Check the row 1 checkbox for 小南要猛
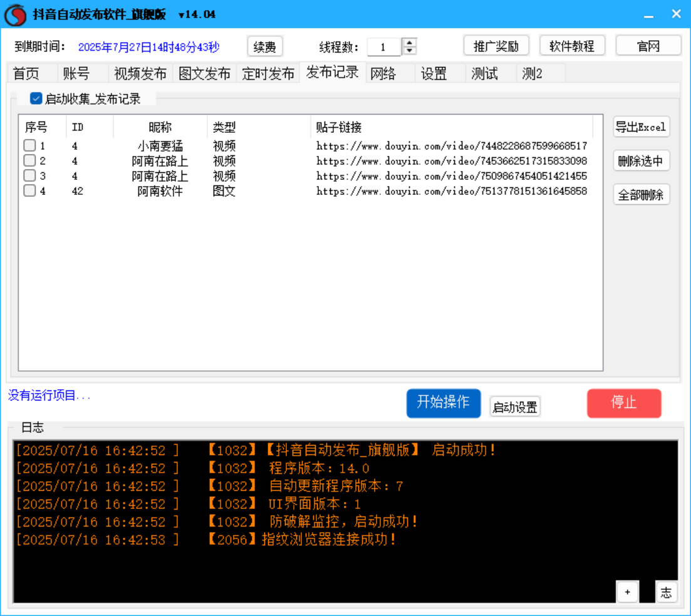 [x=29, y=145]
